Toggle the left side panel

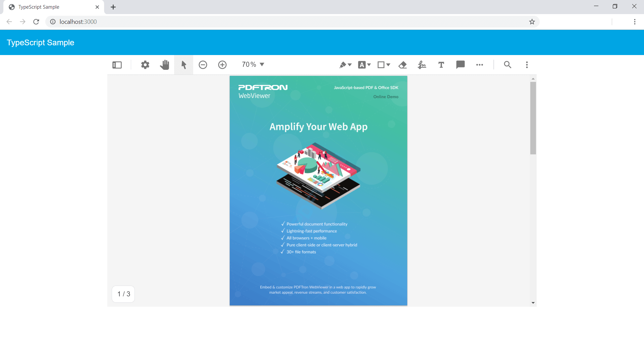coord(117,65)
